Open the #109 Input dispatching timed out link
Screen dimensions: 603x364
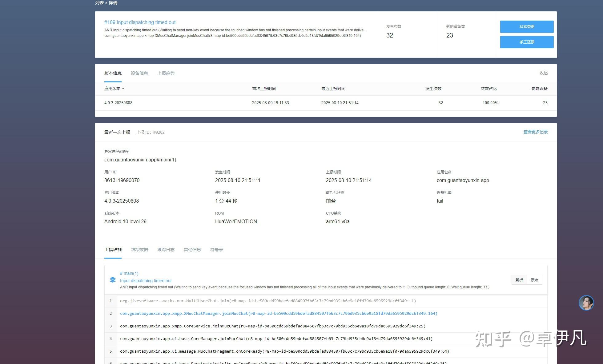click(140, 22)
